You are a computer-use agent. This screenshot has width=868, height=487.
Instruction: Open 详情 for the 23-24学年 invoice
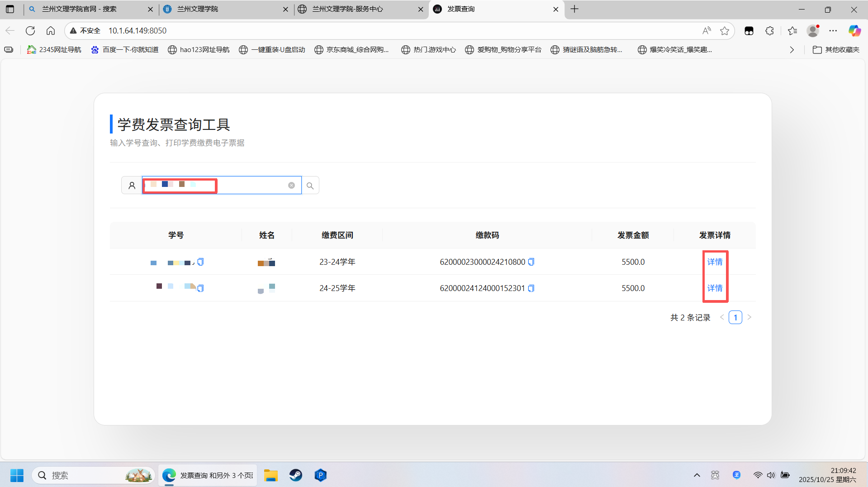click(x=715, y=262)
